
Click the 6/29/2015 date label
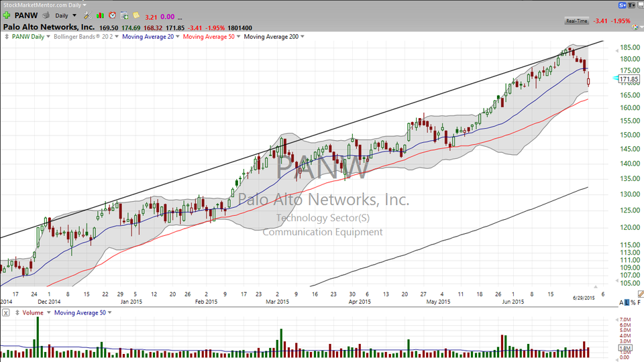[x=584, y=298]
